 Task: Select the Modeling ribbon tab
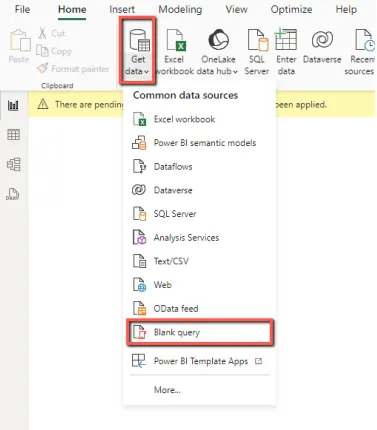coord(180,9)
